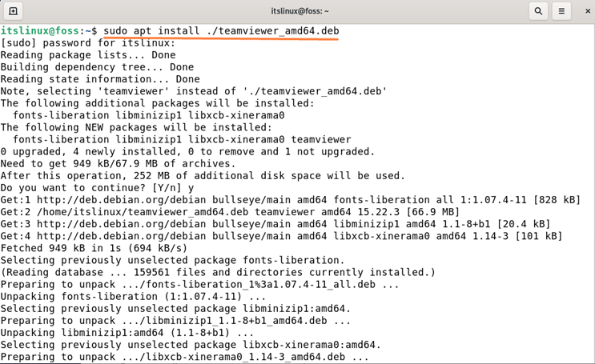
Task: Click the 'Get:3' libminizip1 download line
Action: [x=275, y=224]
